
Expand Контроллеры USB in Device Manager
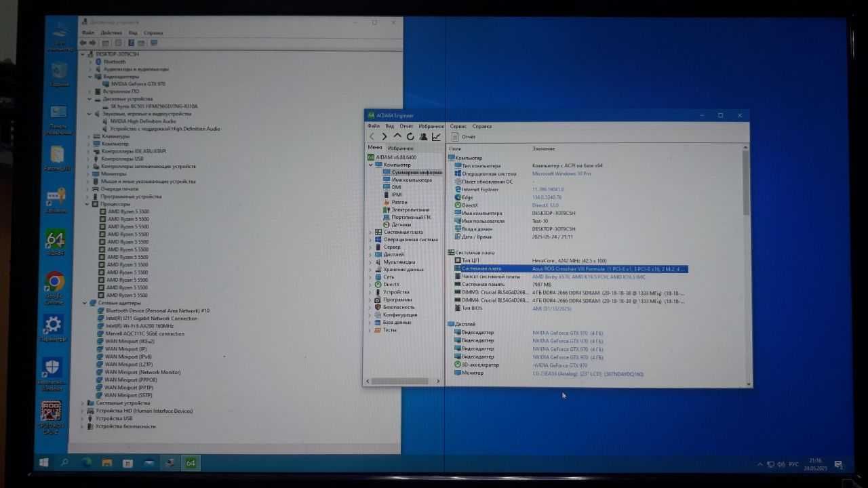pos(88,159)
